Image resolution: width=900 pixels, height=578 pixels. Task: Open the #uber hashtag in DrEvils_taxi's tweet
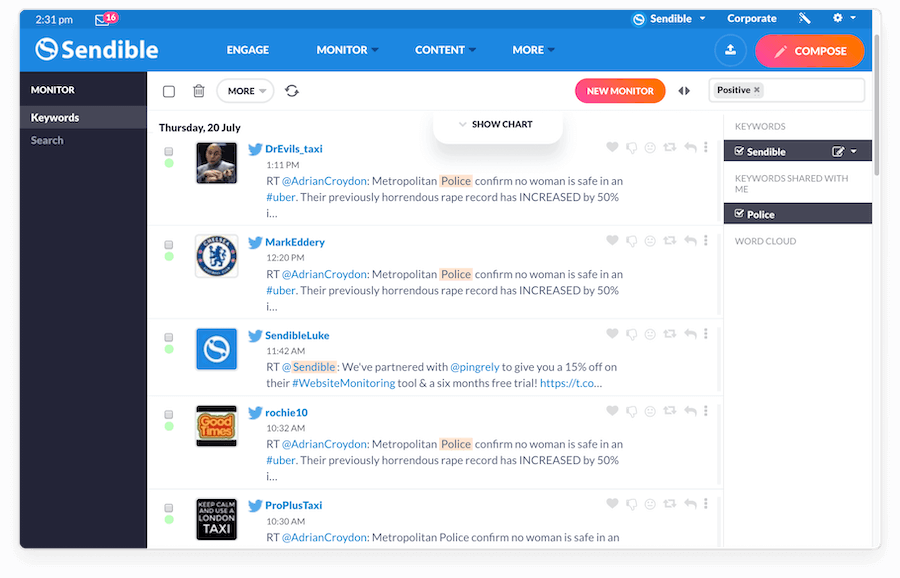point(280,197)
